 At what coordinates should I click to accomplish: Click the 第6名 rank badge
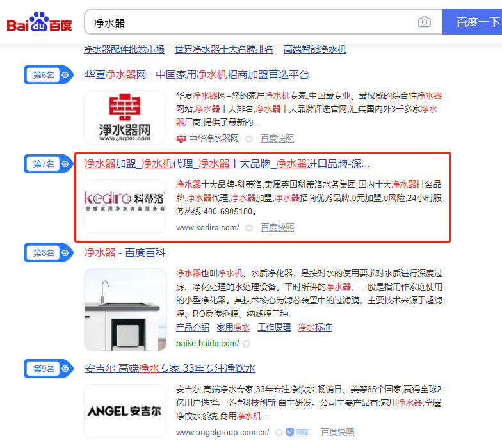[49, 75]
